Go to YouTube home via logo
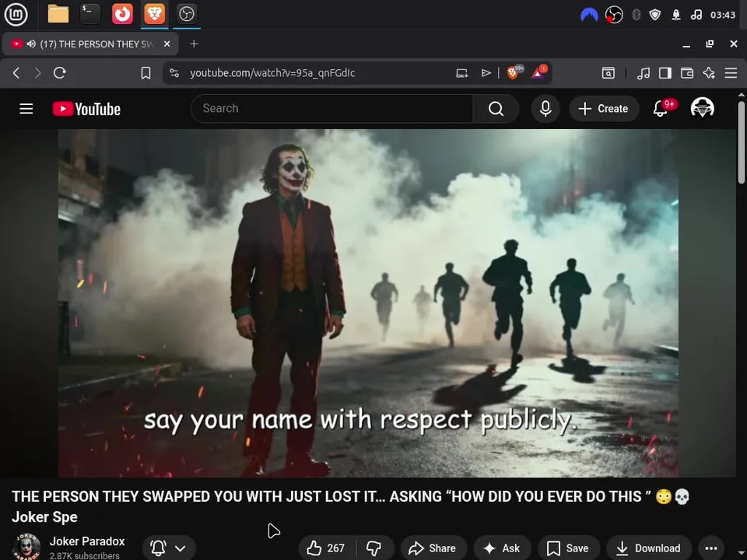The width and height of the screenshot is (747, 560). pos(86,109)
